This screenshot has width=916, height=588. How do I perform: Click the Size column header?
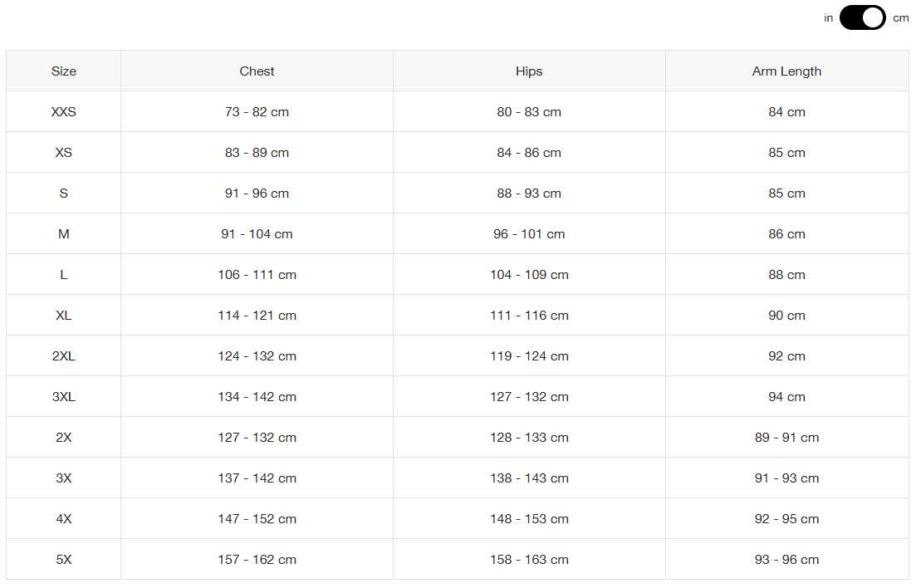click(64, 71)
